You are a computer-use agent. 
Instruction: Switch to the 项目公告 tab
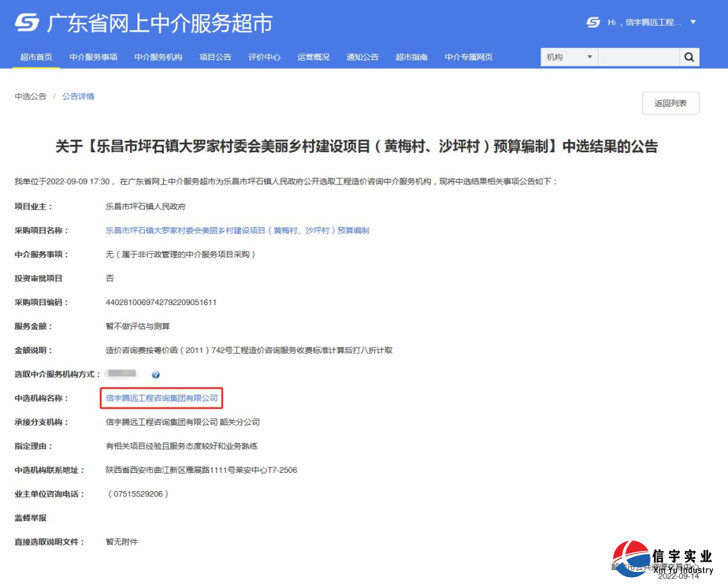[214, 57]
